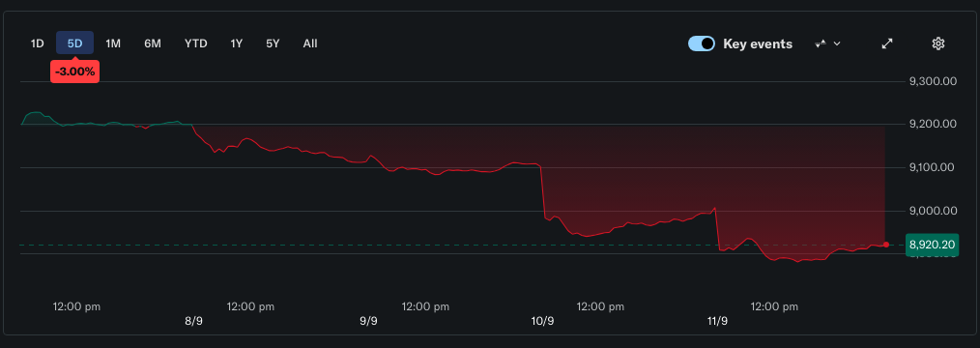Open chart settings gear
This screenshot has height=348, width=980.
[x=937, y=43]
